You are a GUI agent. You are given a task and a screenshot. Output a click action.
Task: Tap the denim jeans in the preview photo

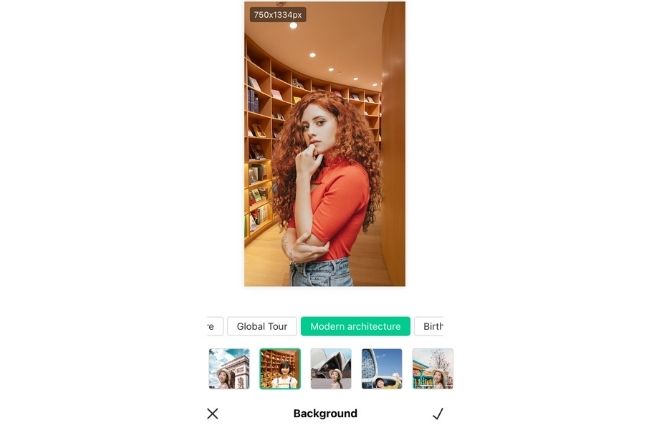pyautogui.click(x=321, y=272)
